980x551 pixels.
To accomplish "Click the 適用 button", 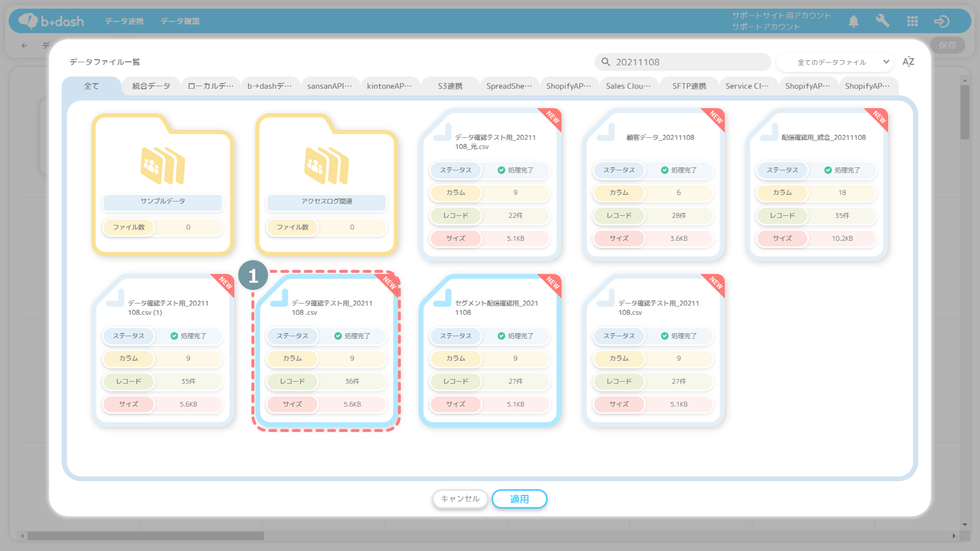I will pyautogui.click(x=519, y=499).
